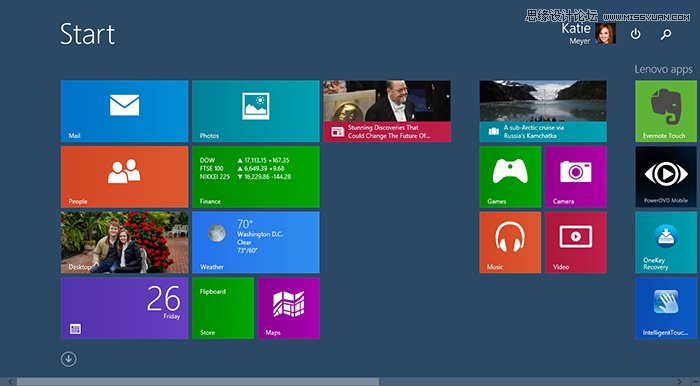Click the Katie Meyer user name
The width and height of the screenshot is (700, 386).
(x=577, y=33)
